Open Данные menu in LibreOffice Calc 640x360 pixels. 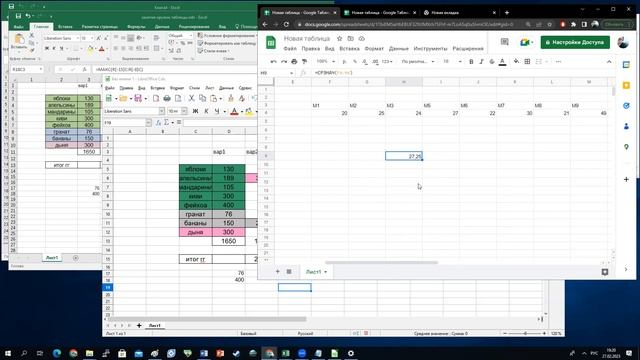coord(226,88)
